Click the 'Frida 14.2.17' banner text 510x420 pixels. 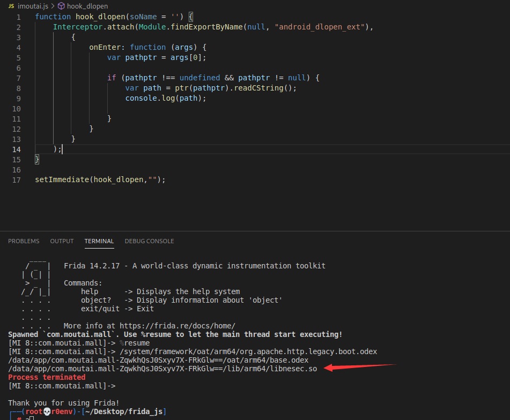[x=92, y=266]
